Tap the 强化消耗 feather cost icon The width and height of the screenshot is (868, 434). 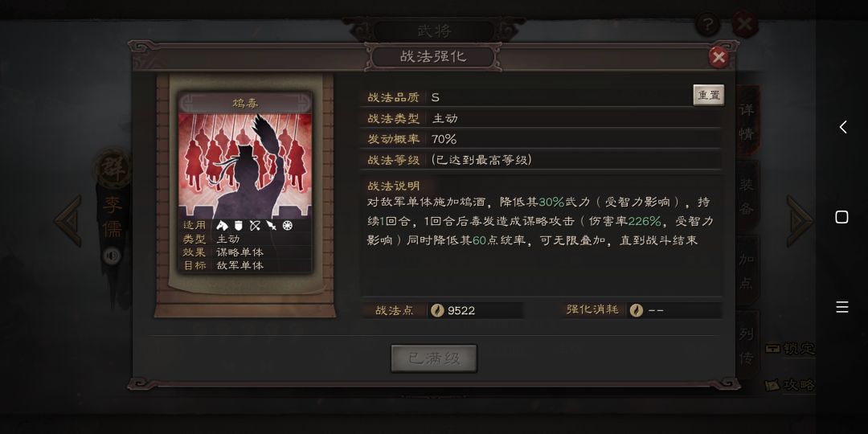click(636, 310)
